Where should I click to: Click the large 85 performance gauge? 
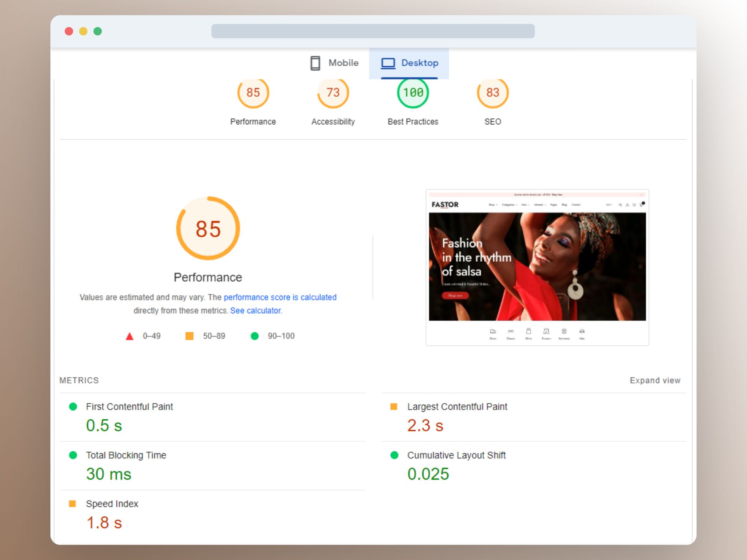click(208, 228)
